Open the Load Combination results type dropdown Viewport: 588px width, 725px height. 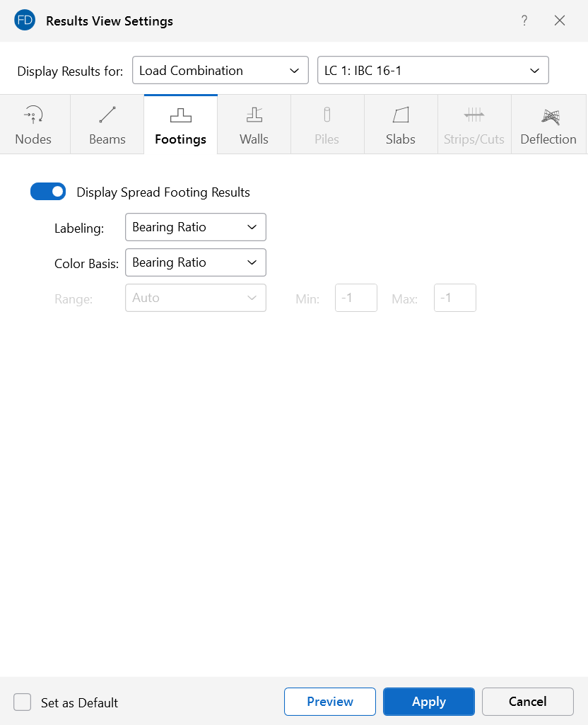pyautogui.click(x=220, y=71)
